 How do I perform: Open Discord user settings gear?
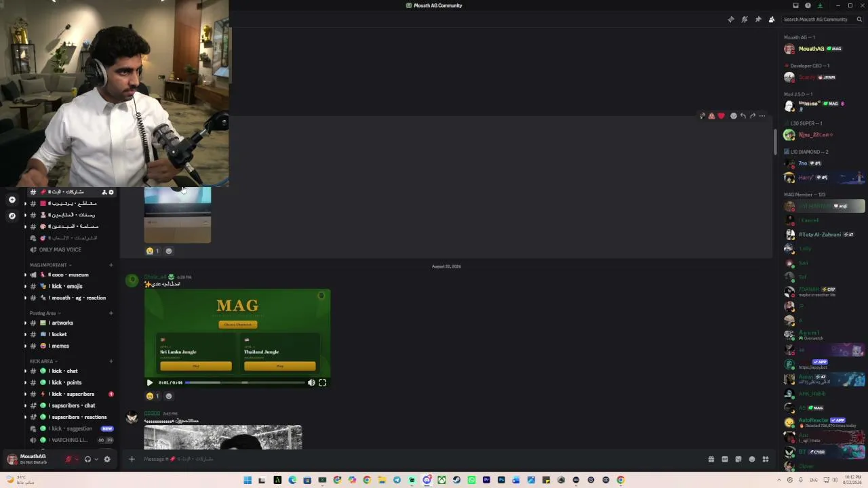click(x=107, y=459)
